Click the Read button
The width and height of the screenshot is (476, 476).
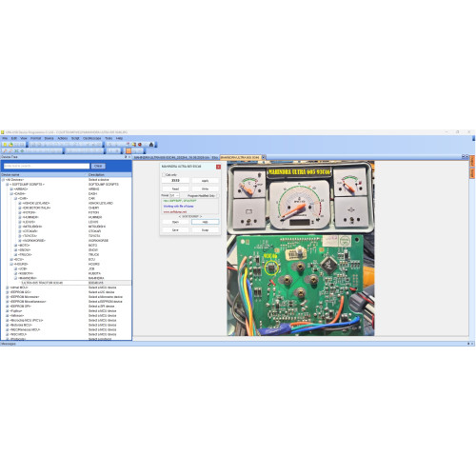(x=175, y=188)
